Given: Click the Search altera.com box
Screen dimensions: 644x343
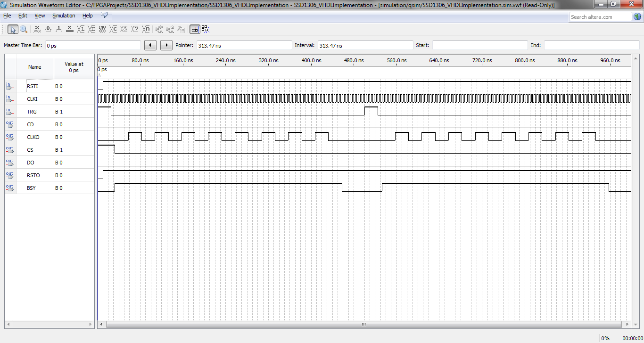Looking at the screenshot, I should tap(600, 17).
